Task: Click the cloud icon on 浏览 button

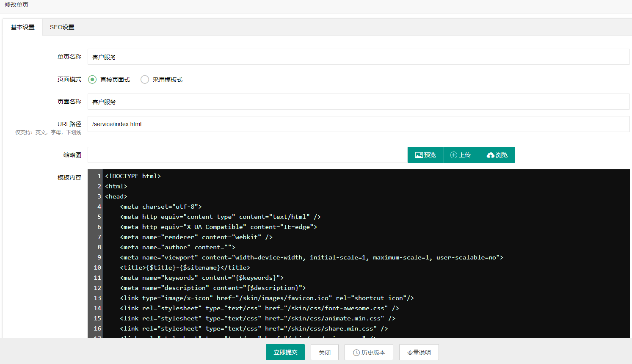Action: point(491,155)
